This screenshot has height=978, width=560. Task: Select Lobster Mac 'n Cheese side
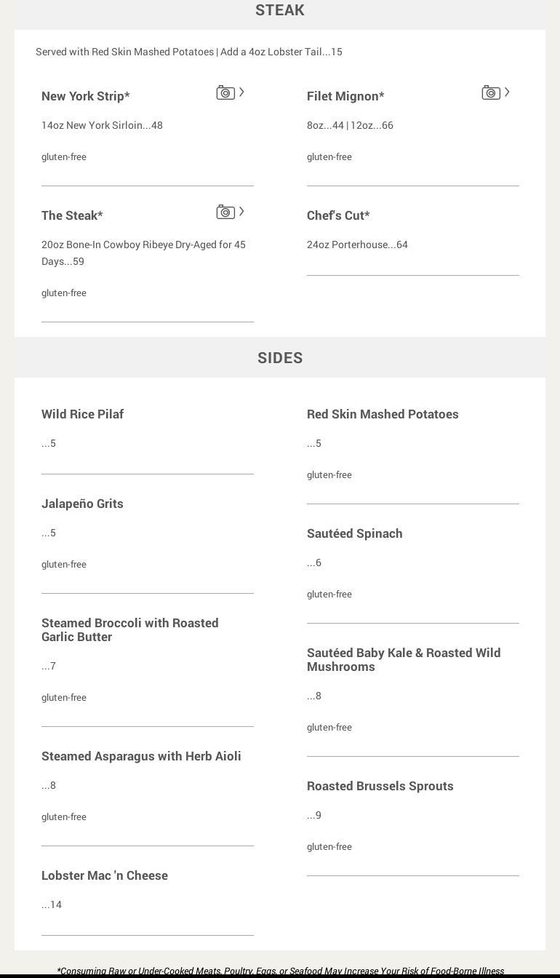click(x=105, y=875)
